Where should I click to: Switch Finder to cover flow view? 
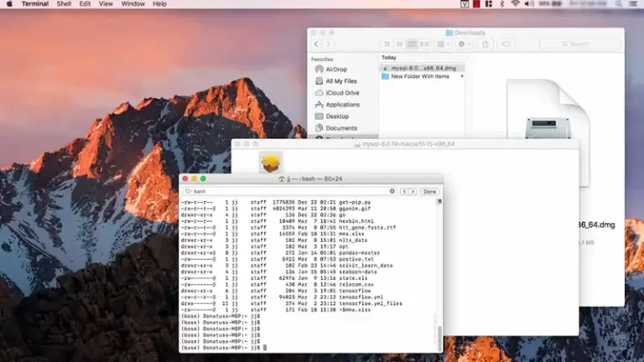tap(424, 44)
